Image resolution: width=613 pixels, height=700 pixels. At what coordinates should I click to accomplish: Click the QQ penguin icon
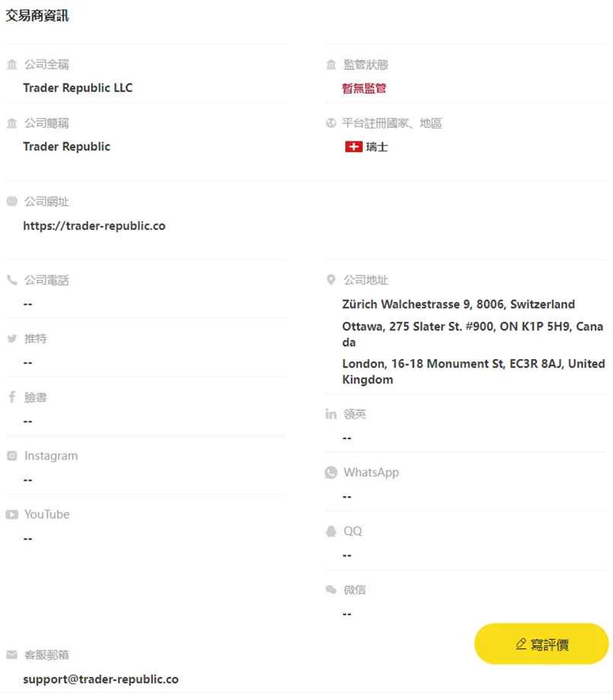click(331, 531)
